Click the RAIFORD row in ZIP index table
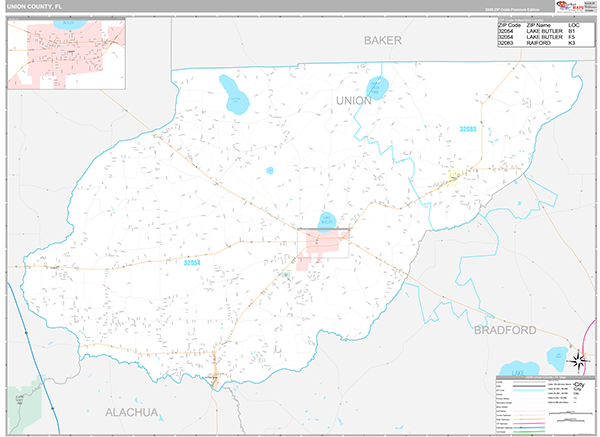This screenshot has height=437, width=600. (539, 44)
